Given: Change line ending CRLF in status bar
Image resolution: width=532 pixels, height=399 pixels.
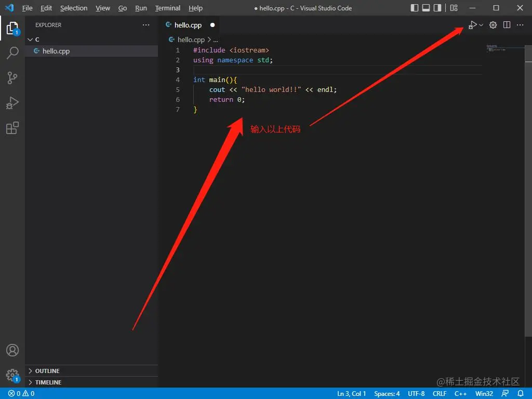Looking at the screenshot, I should coord(439,393).
